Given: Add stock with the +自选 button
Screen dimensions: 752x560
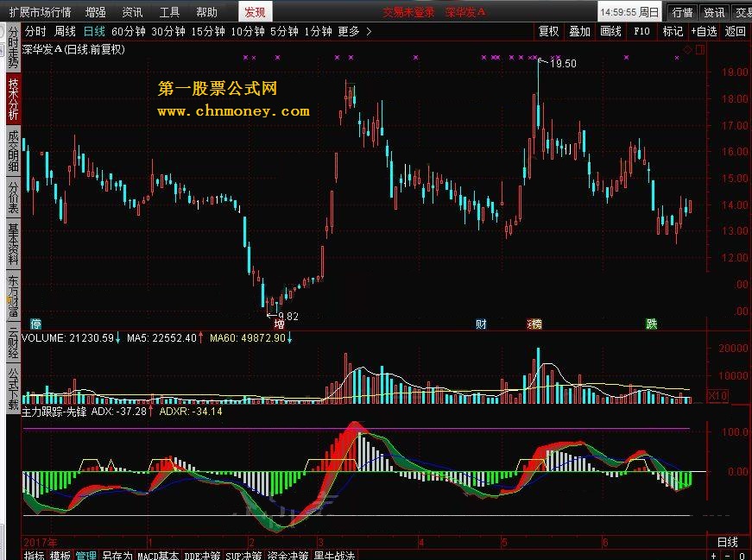Looking at the screenshot, I should [704, 32].
